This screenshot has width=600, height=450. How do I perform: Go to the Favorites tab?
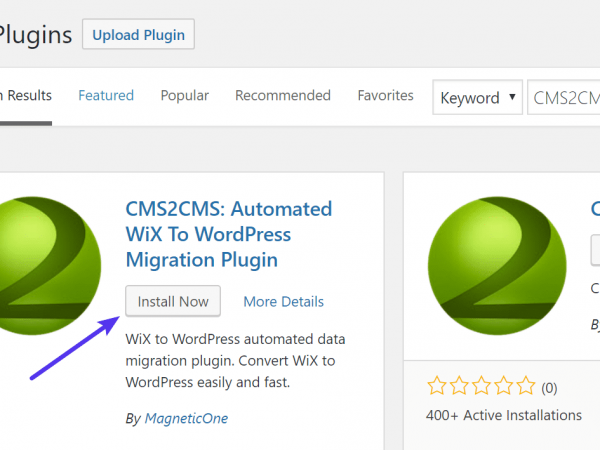[385, 96]
